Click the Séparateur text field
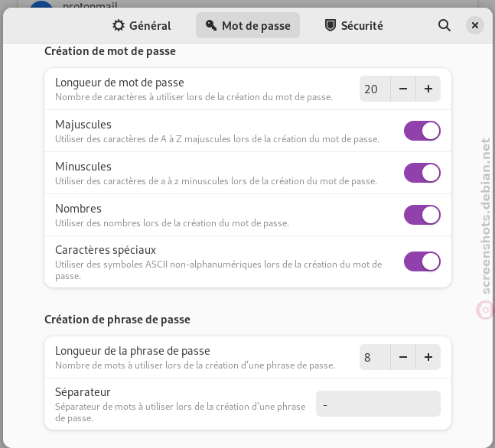The height and width of the screenshot is (448, 495). coord(378,404)
